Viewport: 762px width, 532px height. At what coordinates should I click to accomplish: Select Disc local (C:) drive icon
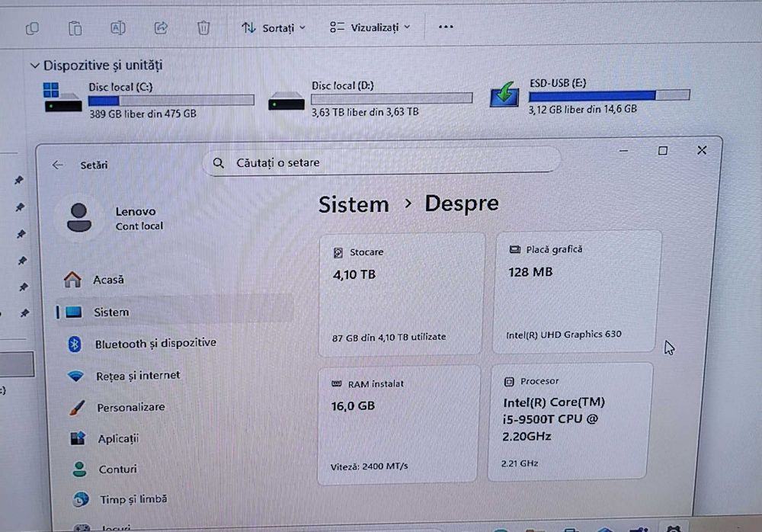pos(62,98)
